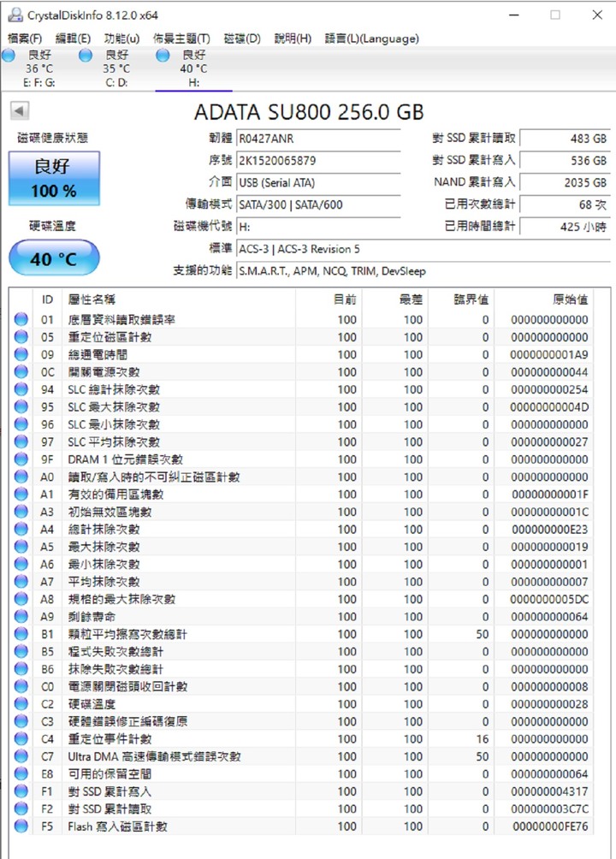Click raw value 00000000FE76
The height and width of the screenshot is (859, 616).
(x=550, y=826)
